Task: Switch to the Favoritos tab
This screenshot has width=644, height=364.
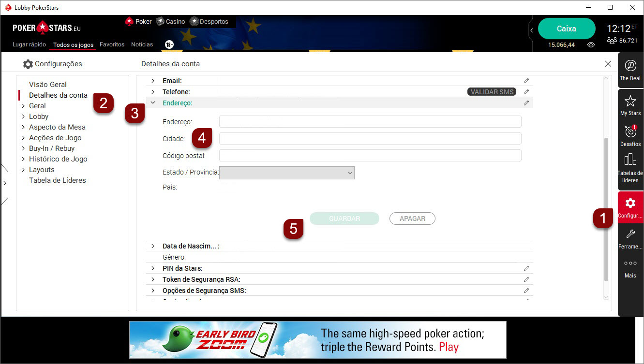Action: coord(112,44)
